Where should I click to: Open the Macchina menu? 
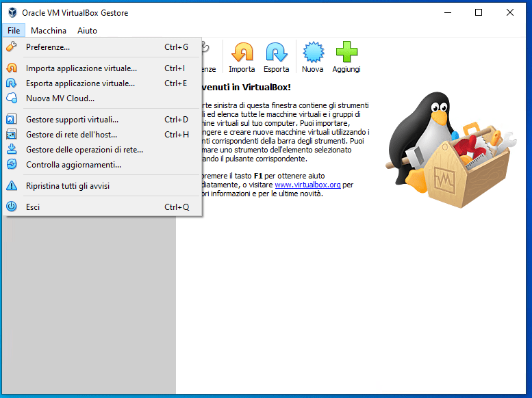click(49, 31)
